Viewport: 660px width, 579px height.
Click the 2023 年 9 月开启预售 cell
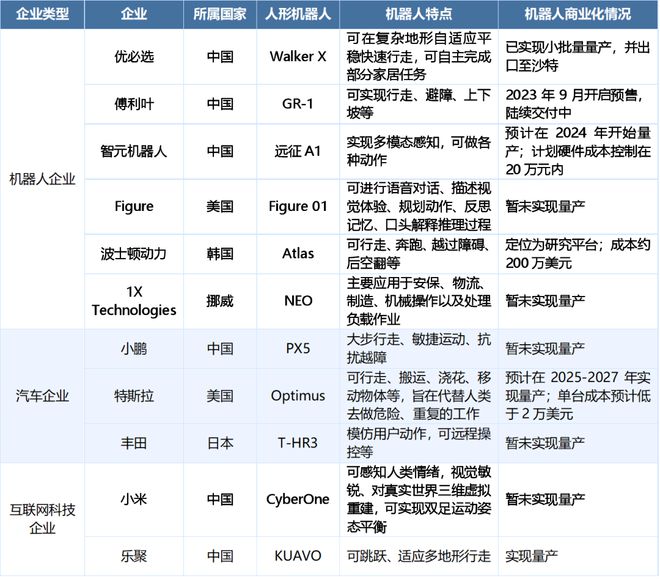tap(578, 104)
